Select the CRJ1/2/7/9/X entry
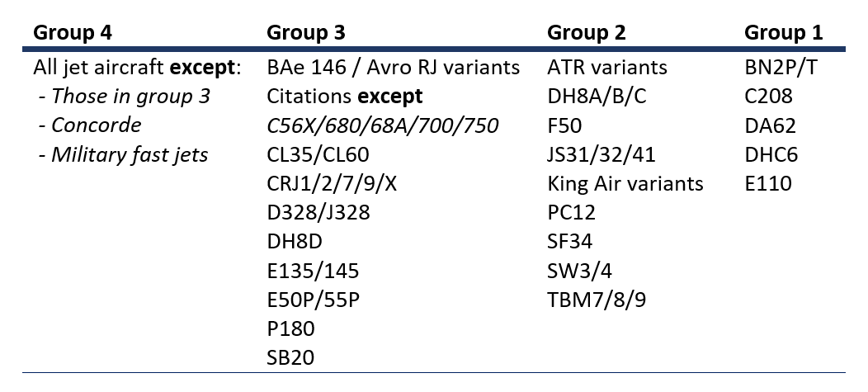The height and width of the screenshot is (392, 868). [x=332, y=183]
